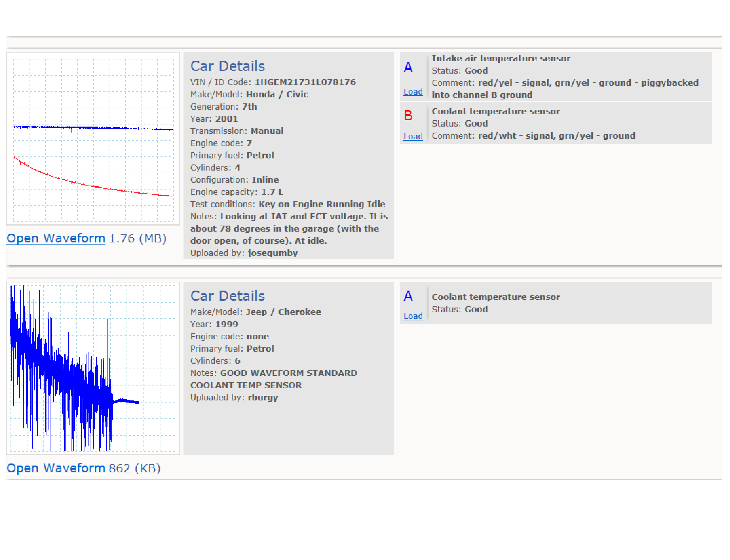Open the 862 KB Jeep Cherokee waveform
The width and height of the screenshot is (730, 560).
click(56, 468)
